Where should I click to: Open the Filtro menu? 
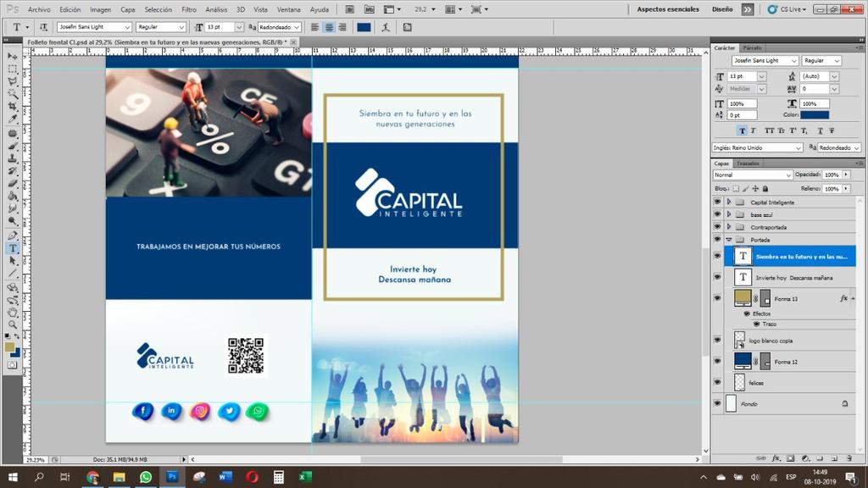pos(189,9)
